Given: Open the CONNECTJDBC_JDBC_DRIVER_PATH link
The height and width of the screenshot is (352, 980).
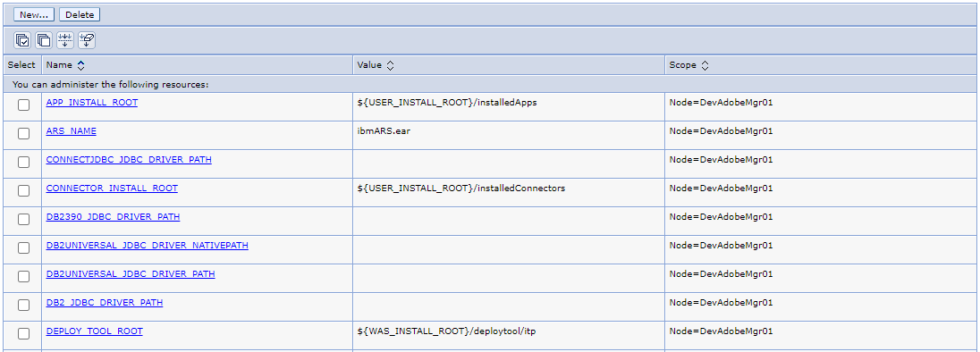Looking at the screenshot, I should (x=129, y=159).
